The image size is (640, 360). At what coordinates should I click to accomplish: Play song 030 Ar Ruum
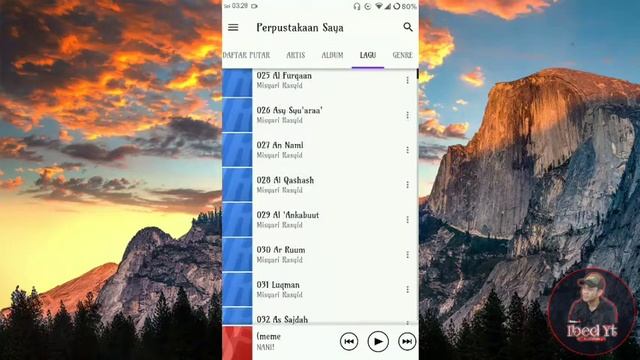coord(320,255)
